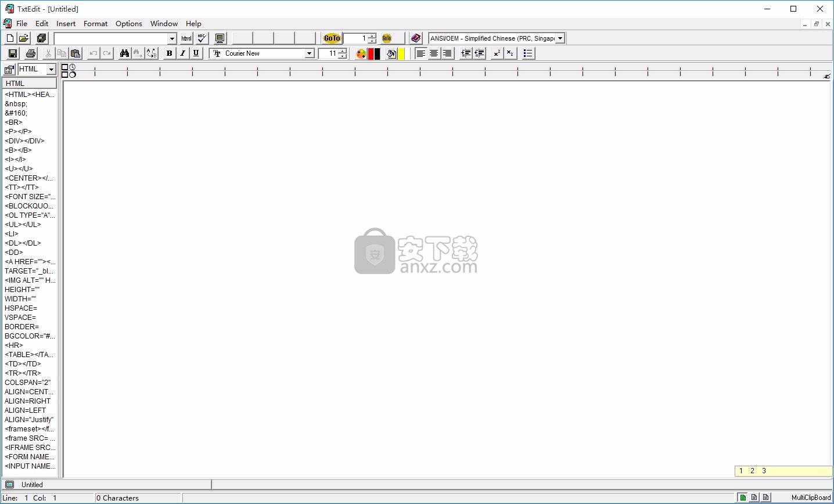This screenshot has width=834, height=504.
Task: Open the font color palette icon
Action: 361,54
